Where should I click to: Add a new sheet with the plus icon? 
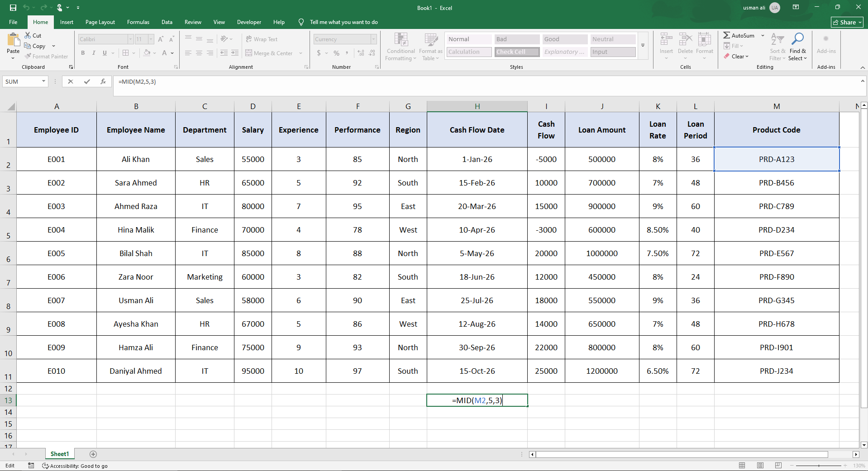coord(93,454)
